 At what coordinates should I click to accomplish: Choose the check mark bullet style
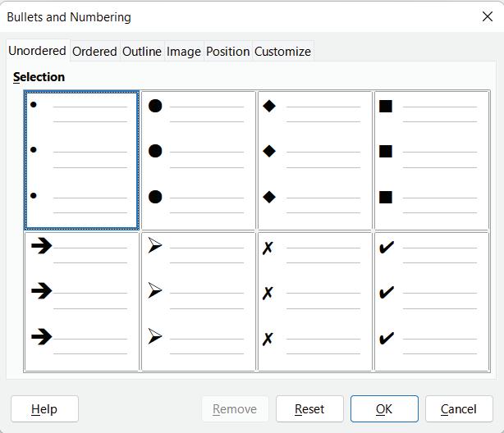(431, 302)
